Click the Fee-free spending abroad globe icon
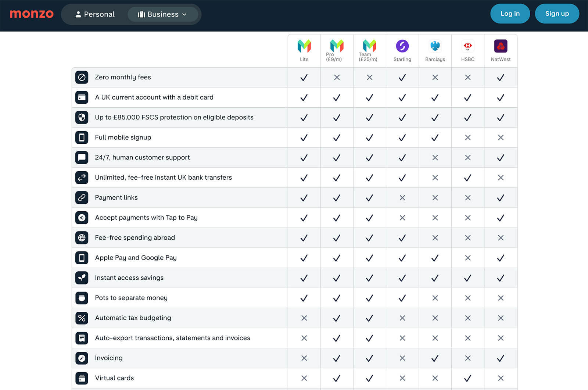 coord(82,238)
